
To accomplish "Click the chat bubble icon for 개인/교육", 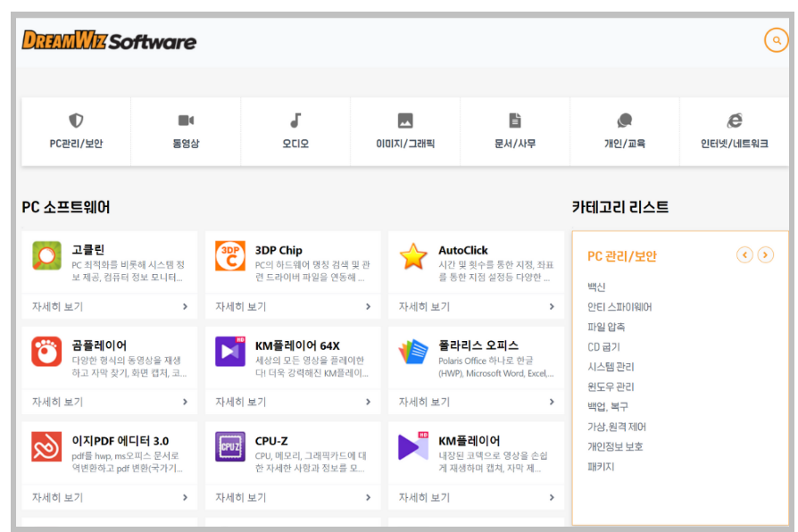I will [x=625, y=121].
